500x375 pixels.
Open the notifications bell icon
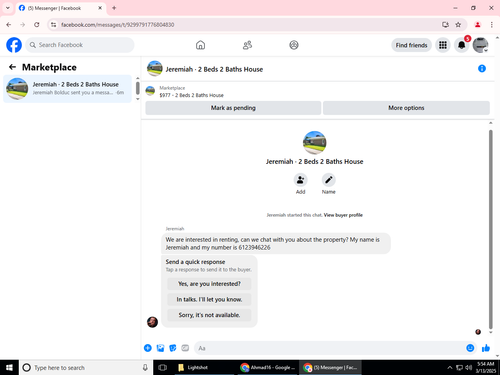pos(462,45)
